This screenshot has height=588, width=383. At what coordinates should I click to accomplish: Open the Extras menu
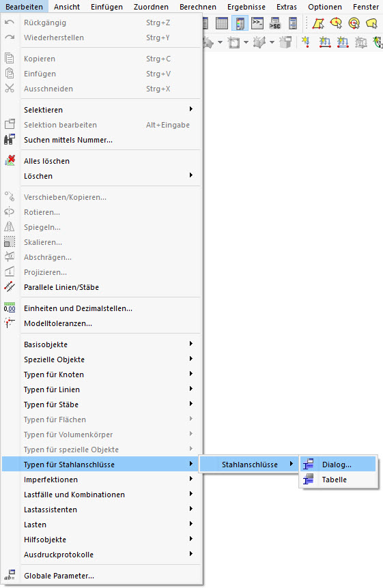click(287, 7)
